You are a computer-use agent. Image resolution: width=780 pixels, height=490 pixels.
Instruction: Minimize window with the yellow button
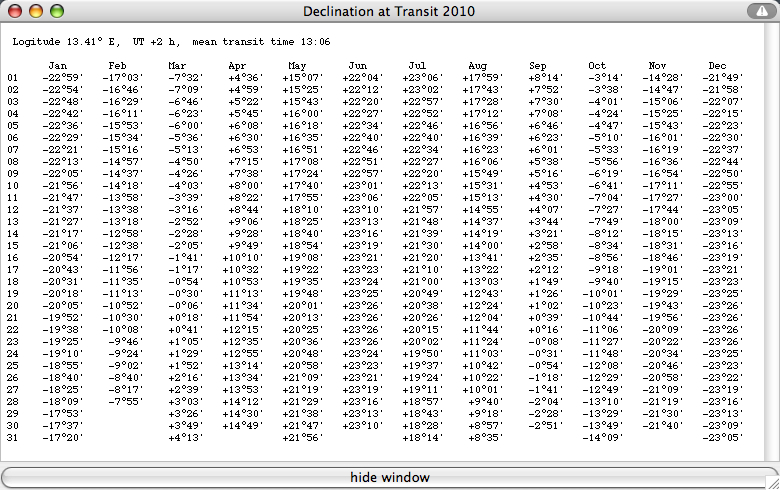click(x=36, y=11)
